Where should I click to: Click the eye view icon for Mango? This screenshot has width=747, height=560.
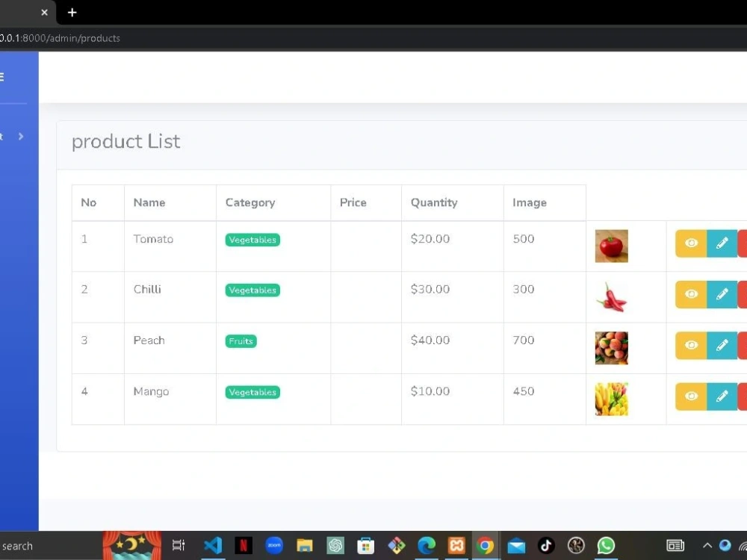(x=690, y=396)
